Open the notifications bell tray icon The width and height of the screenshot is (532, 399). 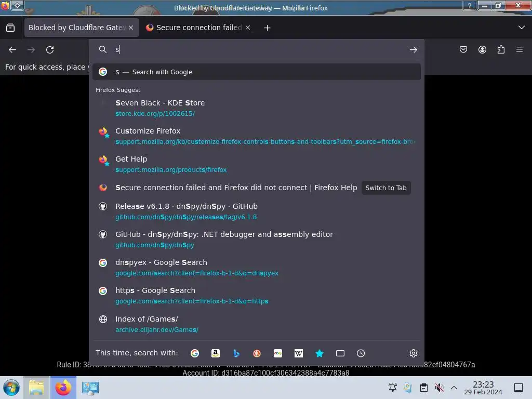tap(393, 388)
